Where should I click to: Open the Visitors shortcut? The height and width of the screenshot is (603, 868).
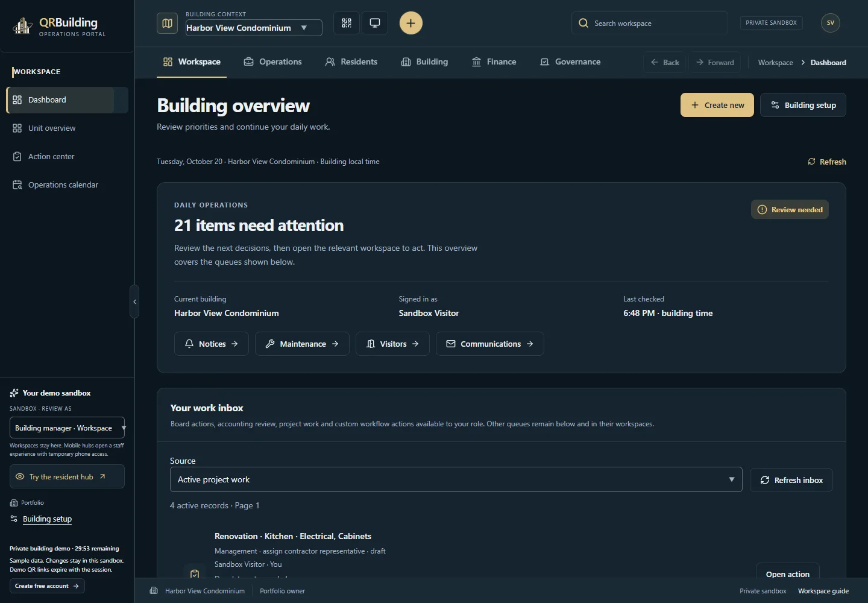(x=392, y=344)
